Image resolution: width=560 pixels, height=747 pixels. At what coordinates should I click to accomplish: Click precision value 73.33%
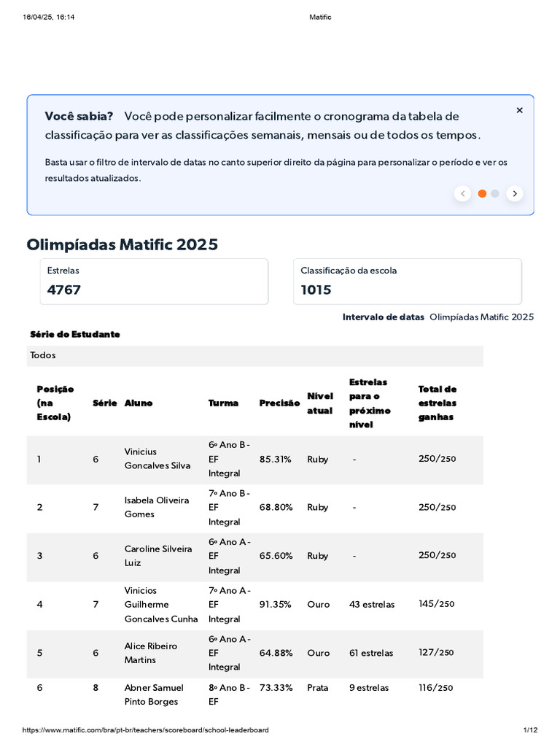(276, 688)
